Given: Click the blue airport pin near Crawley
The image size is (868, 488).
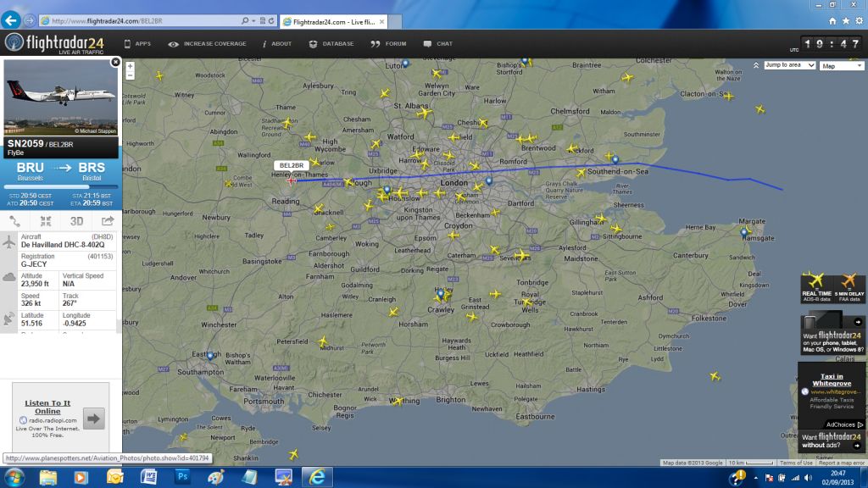Looking at the screenshot, I should coord(441,293).
